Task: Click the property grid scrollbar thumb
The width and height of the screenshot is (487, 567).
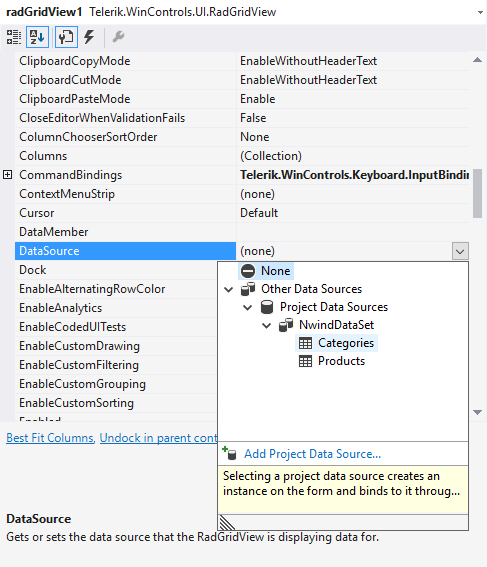Action: tap(478, 193)
